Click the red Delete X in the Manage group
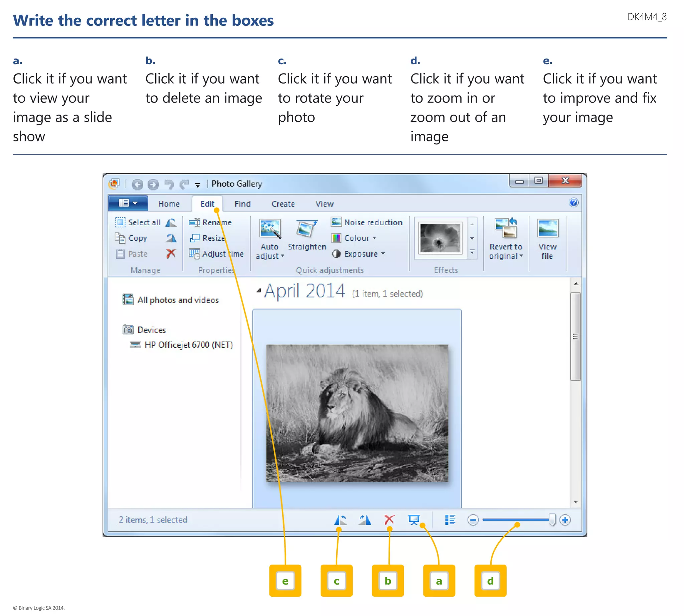684x616 pixels. [171, 253]
